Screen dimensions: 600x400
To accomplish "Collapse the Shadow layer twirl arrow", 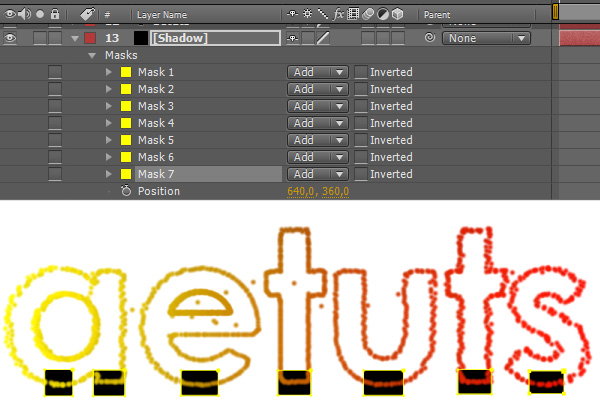I will tap(75, 38).
